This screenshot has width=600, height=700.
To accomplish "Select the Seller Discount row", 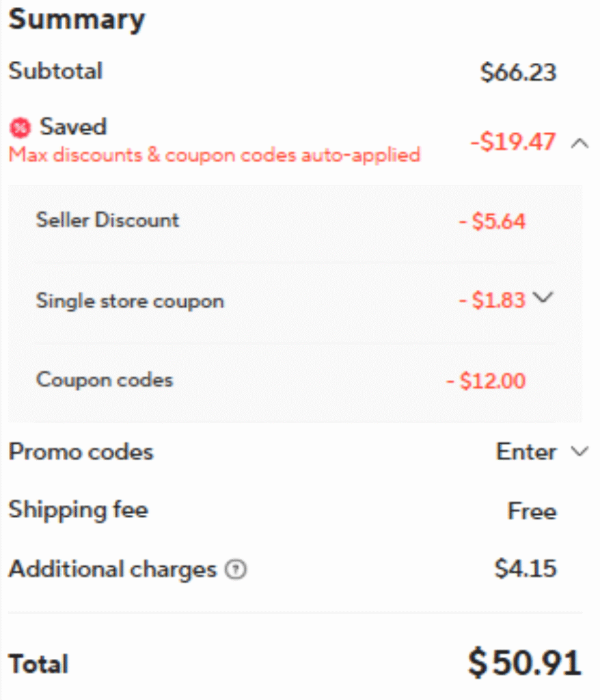I will tap(107, 220).
